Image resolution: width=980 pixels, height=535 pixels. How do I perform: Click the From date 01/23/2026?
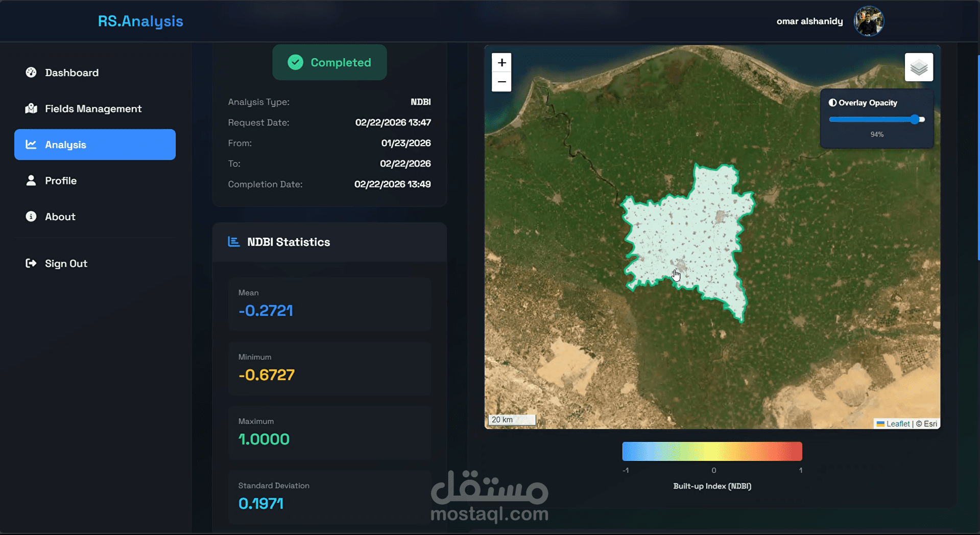click(406, 143)
